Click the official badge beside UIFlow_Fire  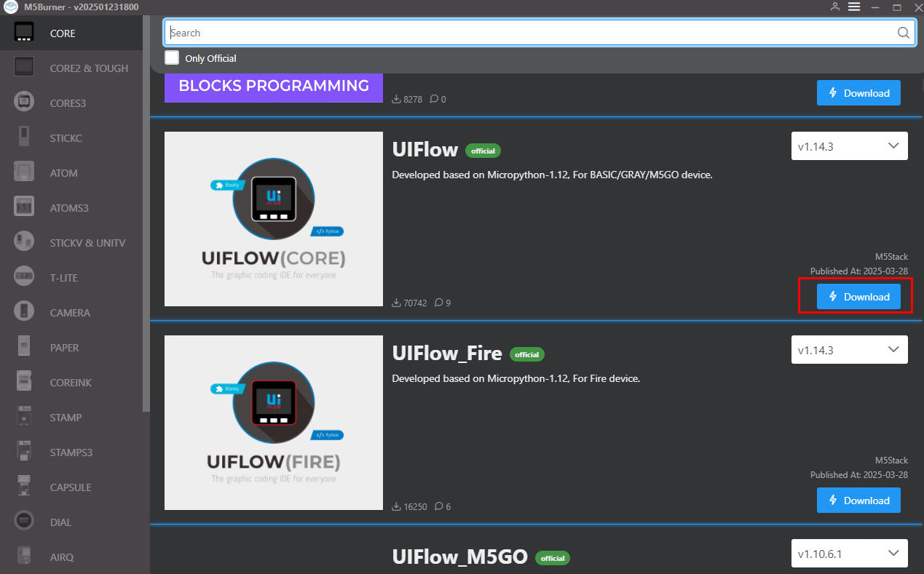527,354
